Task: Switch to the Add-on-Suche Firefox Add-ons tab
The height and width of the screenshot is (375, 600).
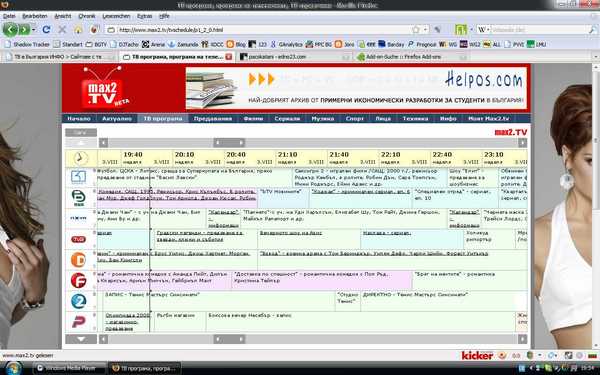Action: (412, 57)
